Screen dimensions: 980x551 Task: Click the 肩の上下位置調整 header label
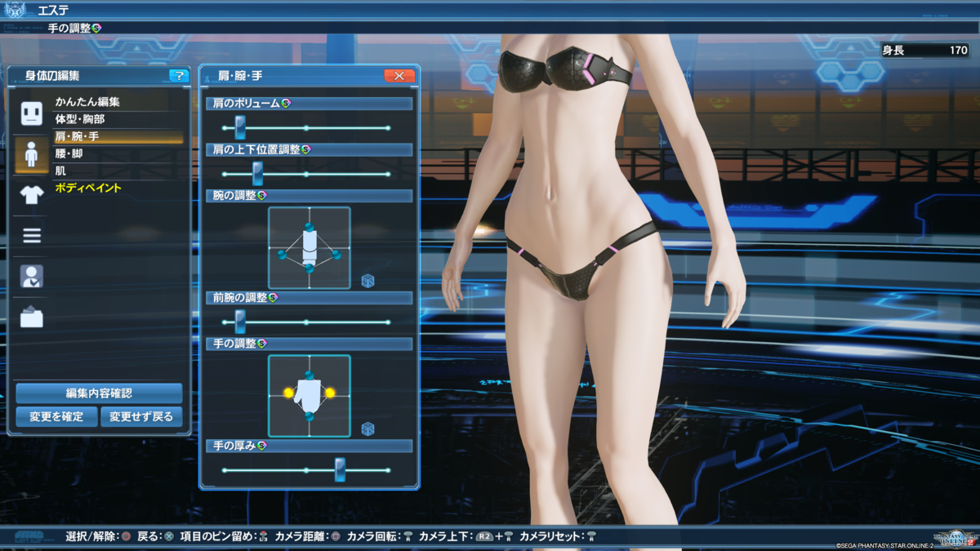pos(256,149)
